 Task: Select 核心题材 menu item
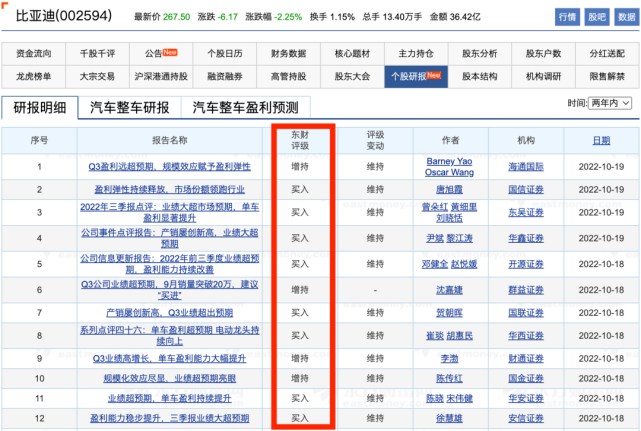pyautogui.click(x=352, y=54)
